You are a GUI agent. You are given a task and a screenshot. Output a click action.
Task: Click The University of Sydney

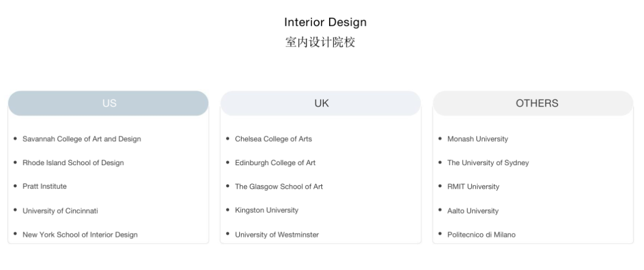tap(488, 163)
